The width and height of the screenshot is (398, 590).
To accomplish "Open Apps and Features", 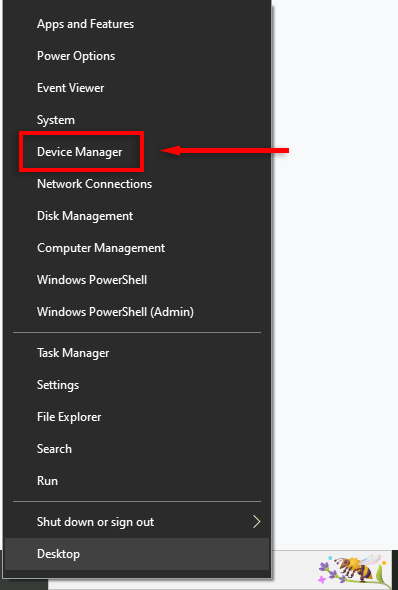I will click(137, 24).
